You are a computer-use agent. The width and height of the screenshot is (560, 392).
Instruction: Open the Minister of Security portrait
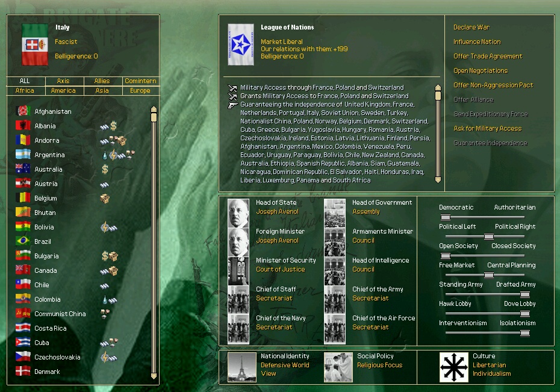pyautogui.click(x=238, y=271)
